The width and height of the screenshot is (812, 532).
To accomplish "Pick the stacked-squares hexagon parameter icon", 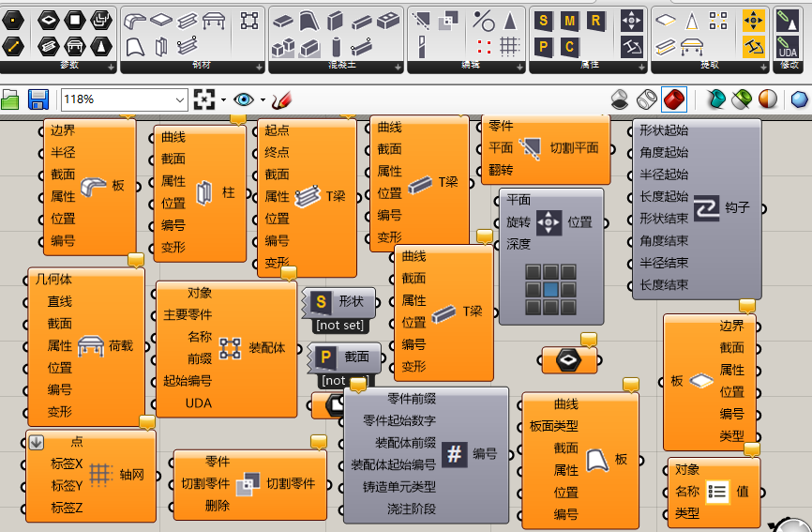I will 101,21.
